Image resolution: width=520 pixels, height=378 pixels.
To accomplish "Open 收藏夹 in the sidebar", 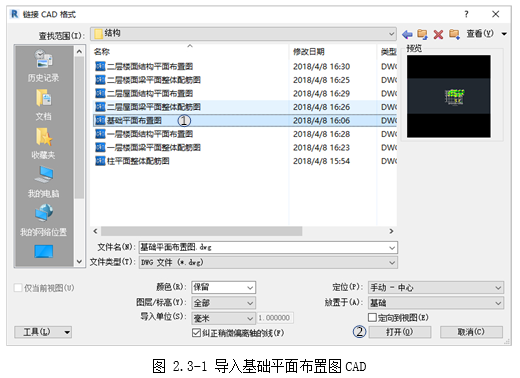I will click(x=44, y=143).
